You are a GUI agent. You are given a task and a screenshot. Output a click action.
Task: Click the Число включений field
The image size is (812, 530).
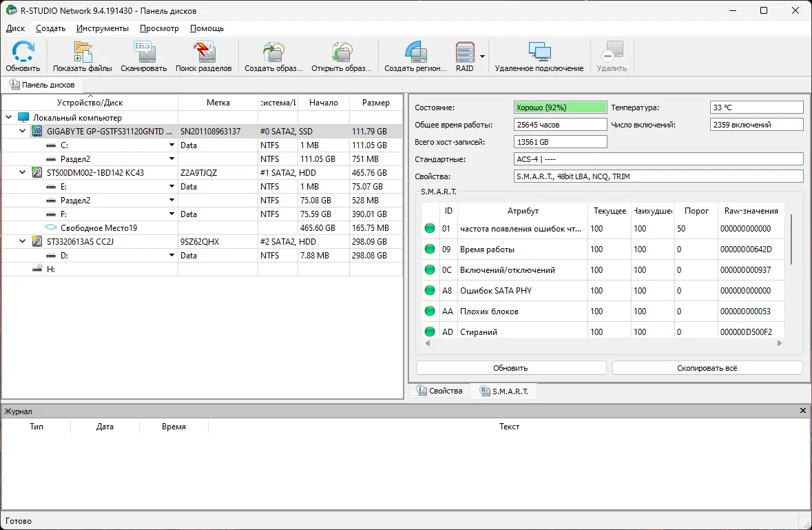pyautogui.click(x=756, y=124)
